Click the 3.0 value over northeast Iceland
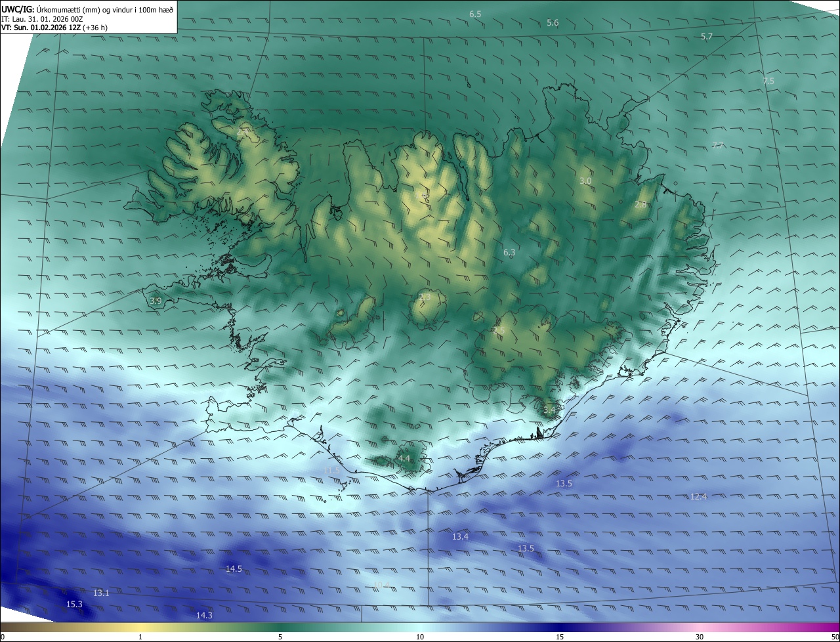This screenshot has height=642, width=840. (x=585, y=181)
